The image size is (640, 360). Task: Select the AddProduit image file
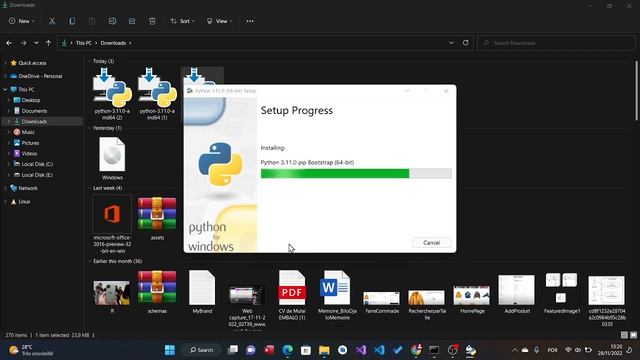tap(517, 294)
